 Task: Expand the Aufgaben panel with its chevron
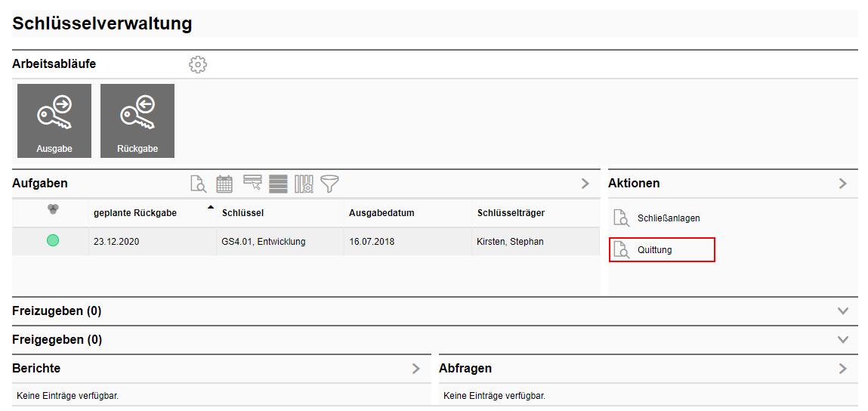point(585,184)
